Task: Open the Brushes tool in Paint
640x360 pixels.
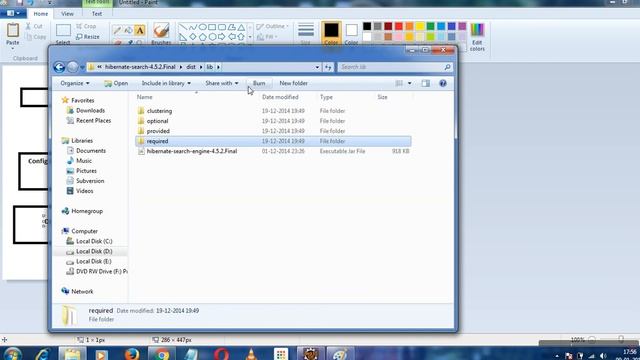Action: click(161, 33)
